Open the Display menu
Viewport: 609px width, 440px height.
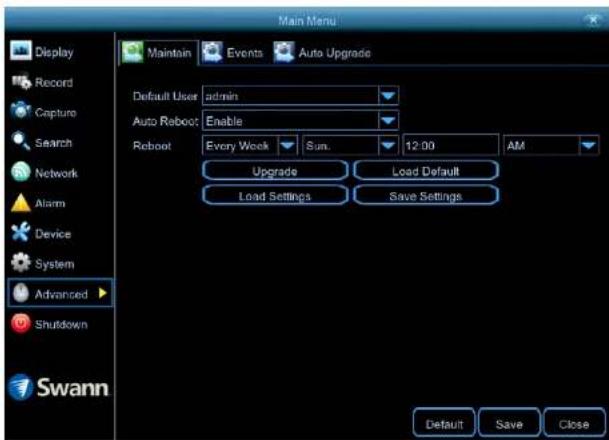[x=54, y=52]
